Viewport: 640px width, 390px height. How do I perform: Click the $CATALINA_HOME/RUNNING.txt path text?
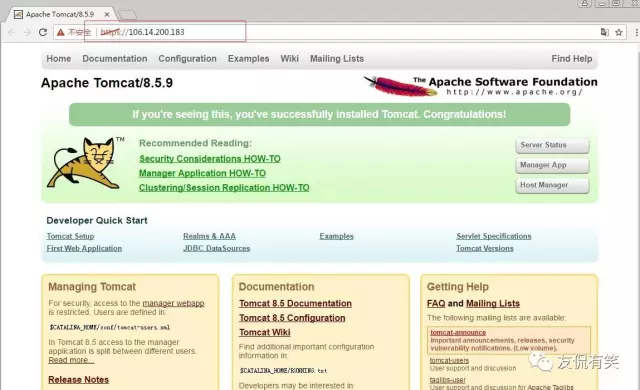click(x=283, y=370)
